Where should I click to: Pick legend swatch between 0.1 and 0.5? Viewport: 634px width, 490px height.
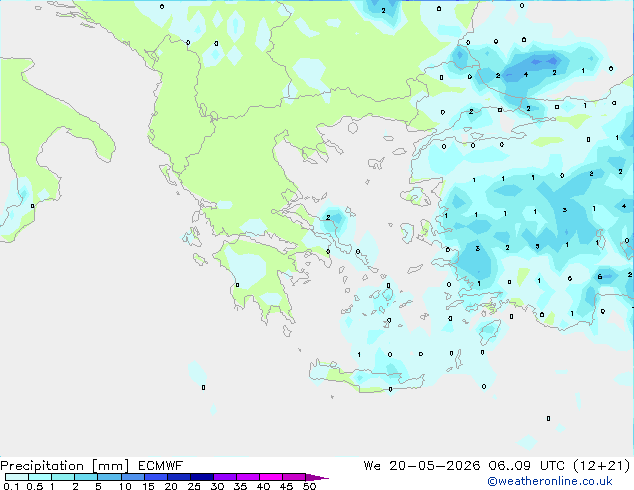coord(17,477)
